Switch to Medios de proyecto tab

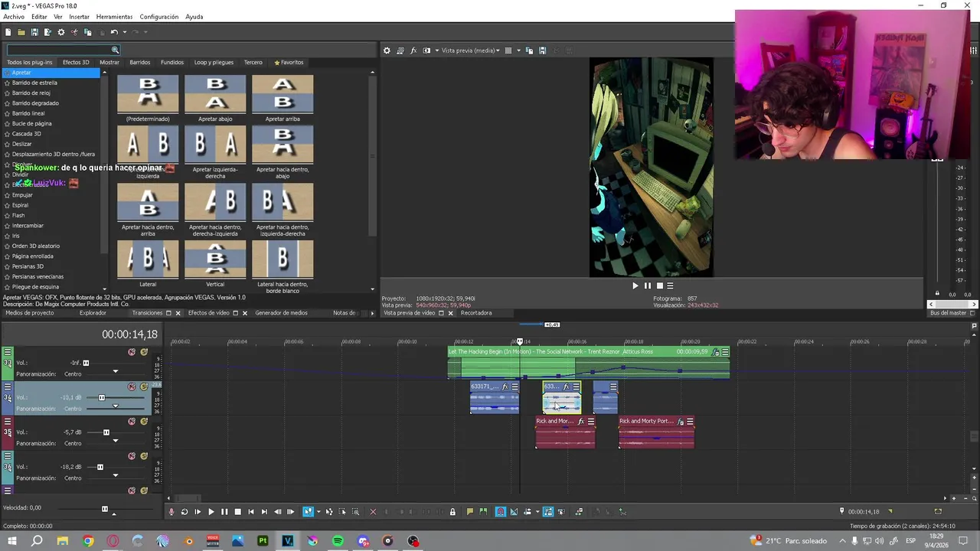pyautogui.click(x=29, y=313)
